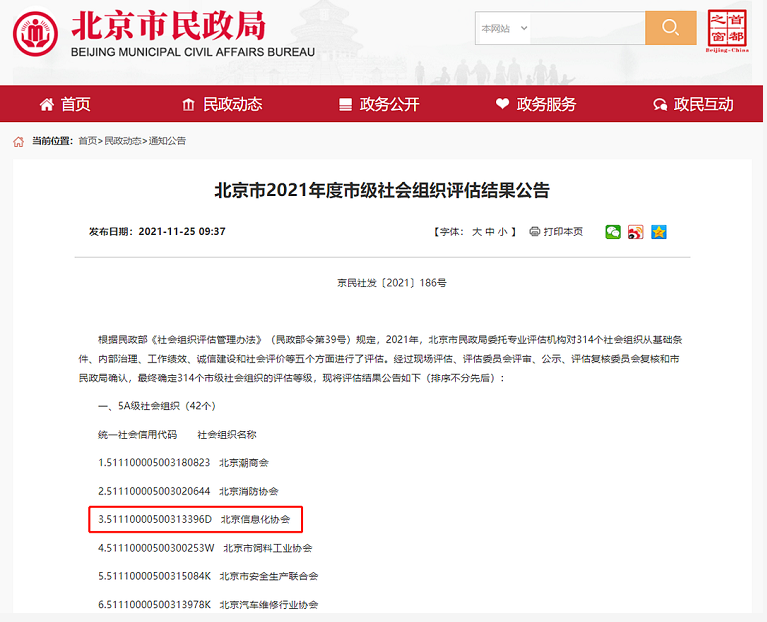Click the entry 北京市饲料工业协会
This screenshot has width=767, height=622.
tap(268, 548)
